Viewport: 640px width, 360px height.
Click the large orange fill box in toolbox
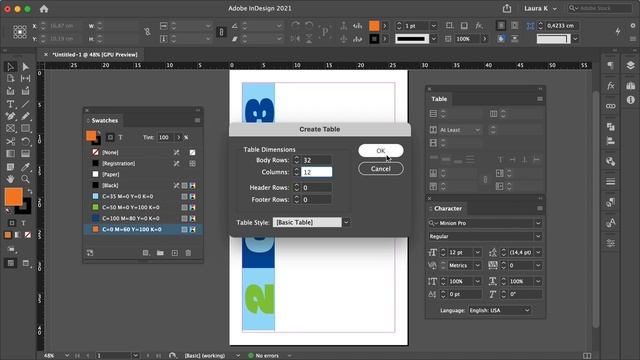pyautogui.click(x=13, y=197)
